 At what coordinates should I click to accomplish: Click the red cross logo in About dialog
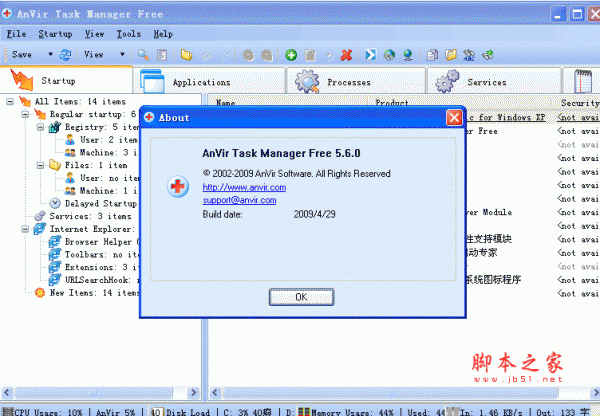coord(178,187)
